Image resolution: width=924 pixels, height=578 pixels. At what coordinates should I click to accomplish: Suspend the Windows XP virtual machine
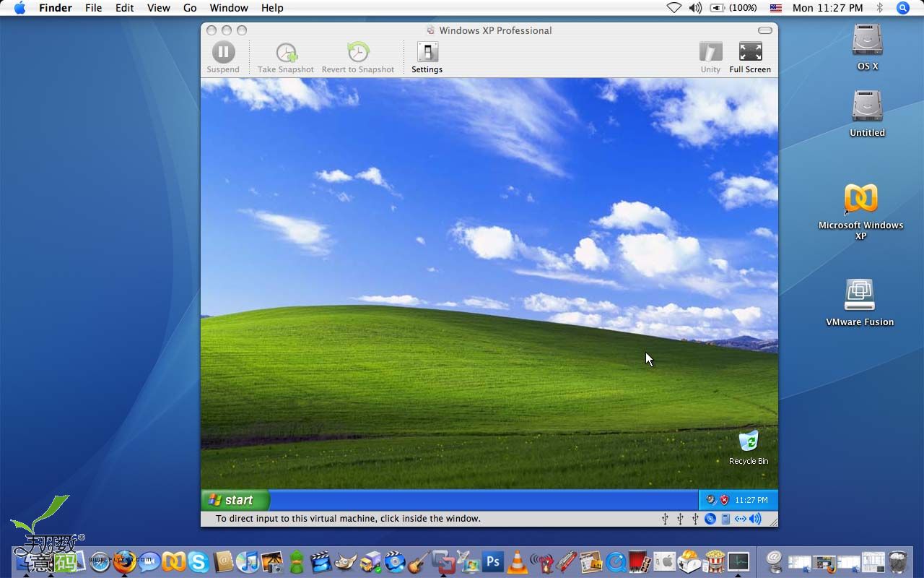(223, 58)
